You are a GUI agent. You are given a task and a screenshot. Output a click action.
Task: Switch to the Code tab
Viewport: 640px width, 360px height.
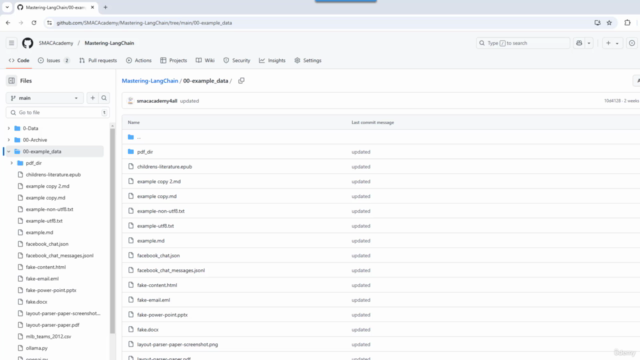(19, 60)
